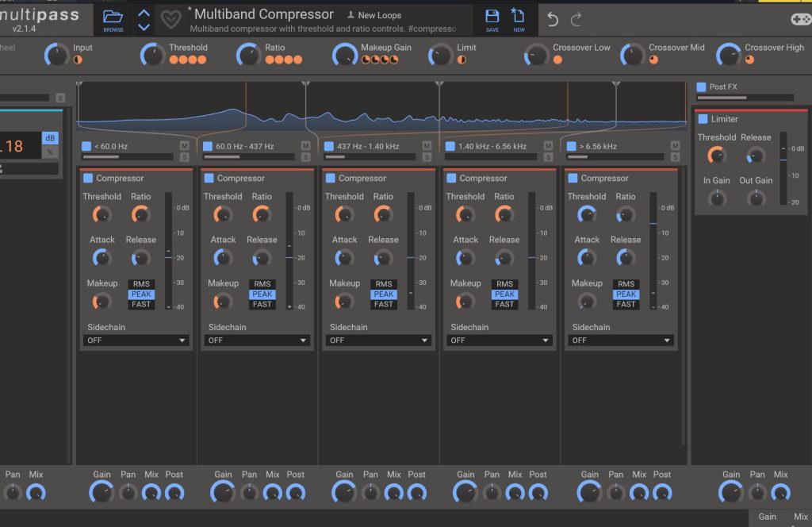The width and height of the screenshot is (812, 527).
Task: Open the preset browser folder icon
Action: [x=113, y=19]
